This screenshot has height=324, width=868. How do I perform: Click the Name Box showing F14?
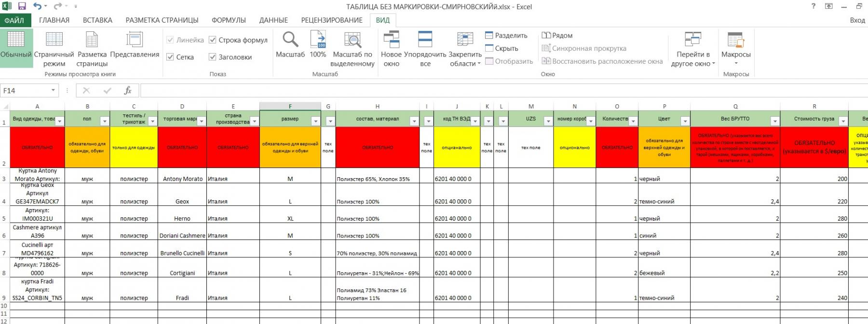point(24,90)
